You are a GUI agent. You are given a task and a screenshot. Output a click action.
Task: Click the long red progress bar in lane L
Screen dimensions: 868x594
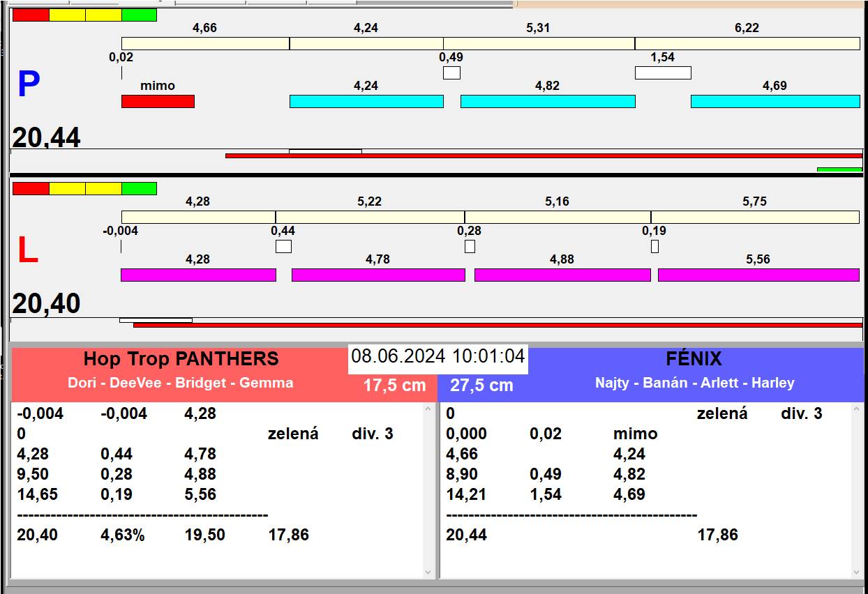tap(497, 325)
